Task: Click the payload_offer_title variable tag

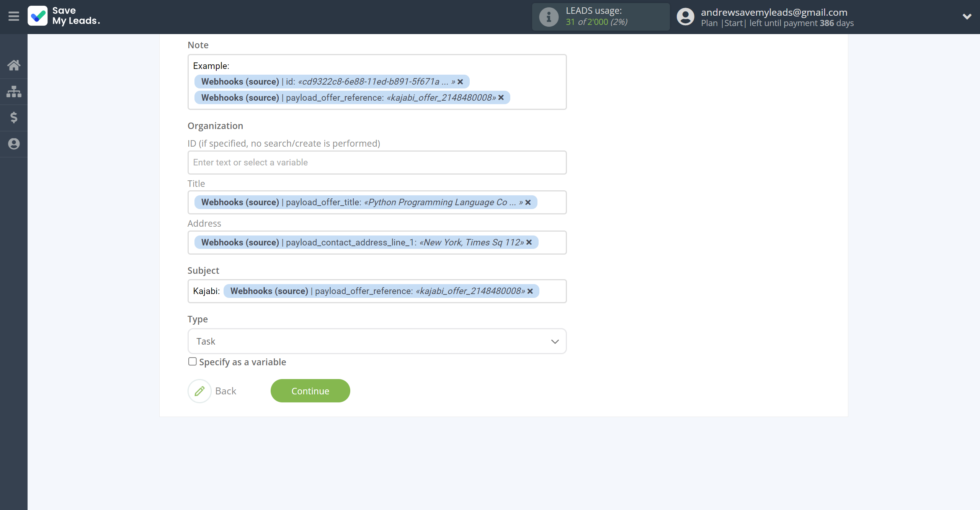Action: [366, 202]
